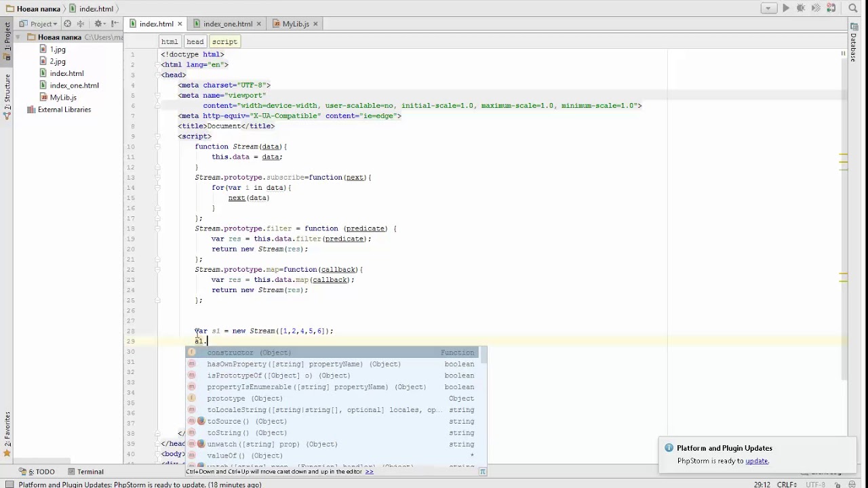Open Project panel settings gear
Image resolution: width=868 pixels, height=488 pixels.
pos(98,24)
